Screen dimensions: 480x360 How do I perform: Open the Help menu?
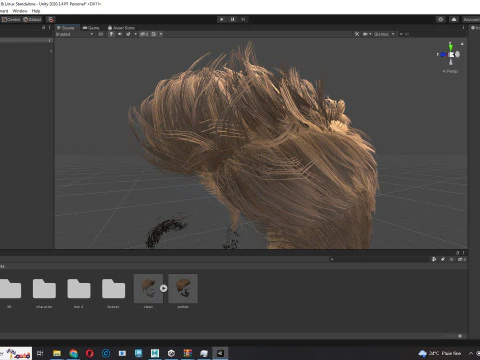[36, 11]
